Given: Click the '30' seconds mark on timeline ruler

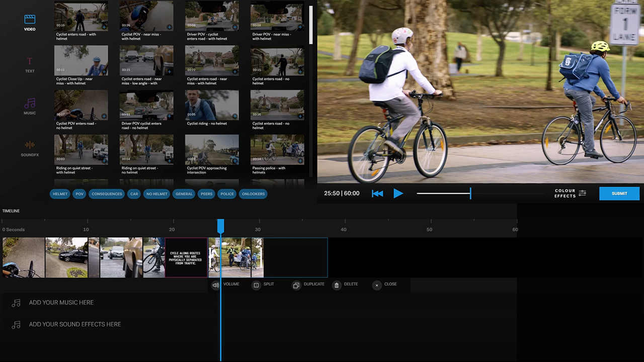Looking at the screenshot, I should (258, 230).
